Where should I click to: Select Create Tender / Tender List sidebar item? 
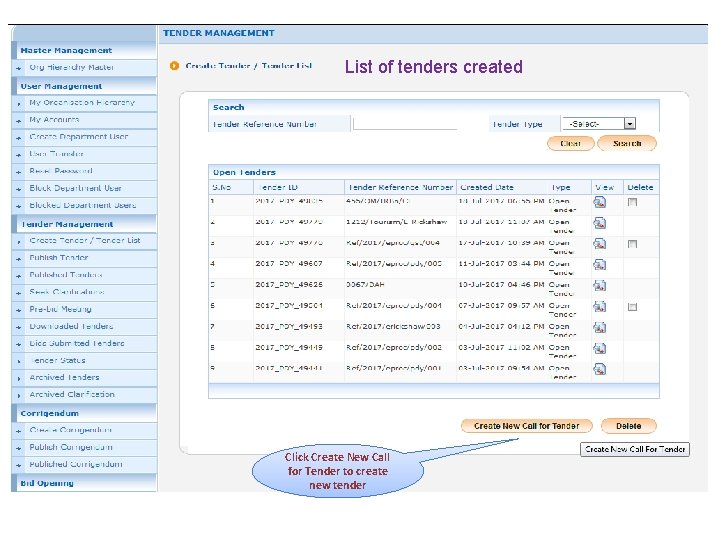(84, 241)
